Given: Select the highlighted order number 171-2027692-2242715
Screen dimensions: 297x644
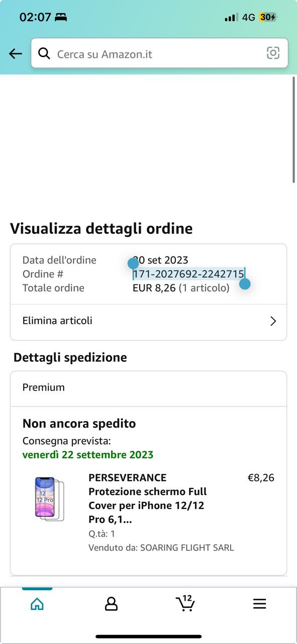Looking at the screenshot, I should point(188,274).
